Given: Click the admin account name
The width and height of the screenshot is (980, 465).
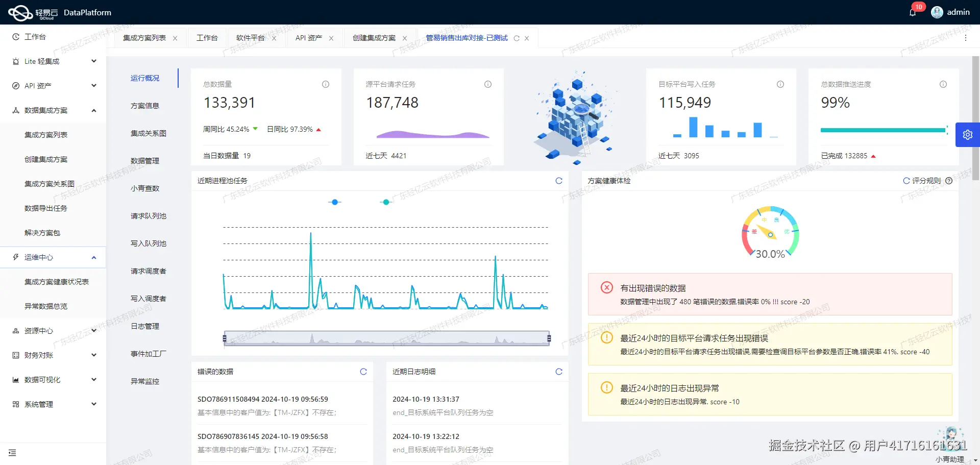Looking at the screenshot, I should pyautogui.click(x=959, y=12).
